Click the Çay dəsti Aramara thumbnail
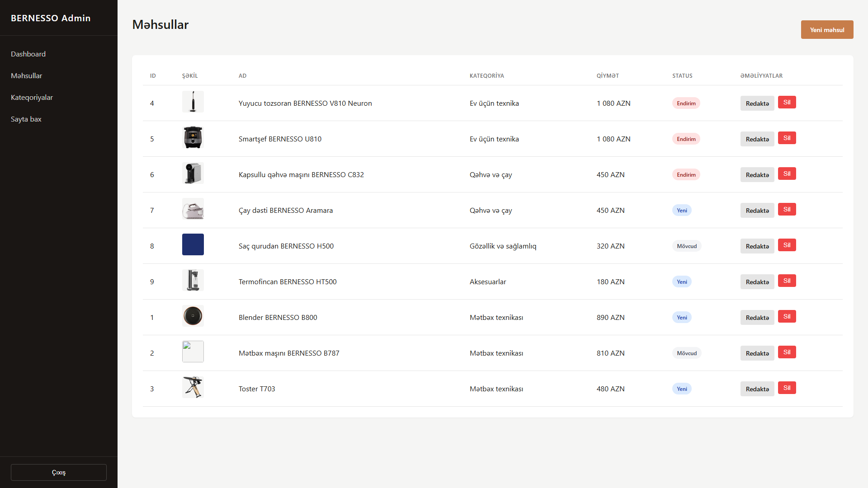 (193, 209)
